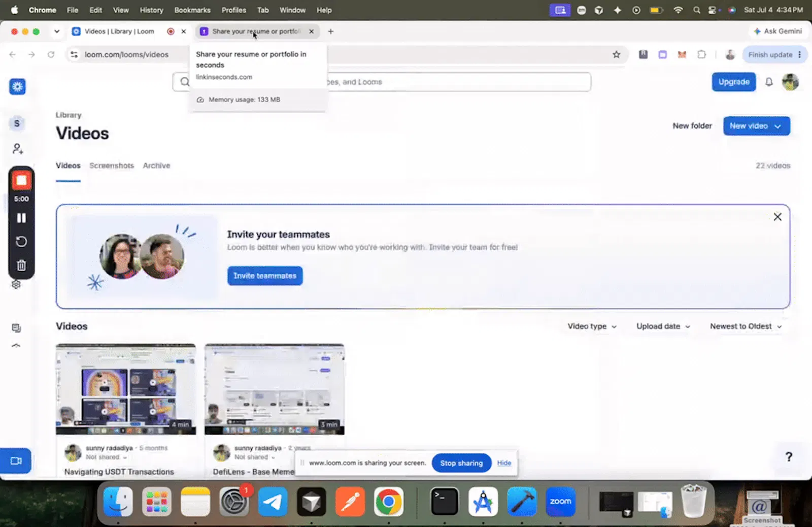812x527 pixels.
Task: Click New folder
Action: point(692,126)
